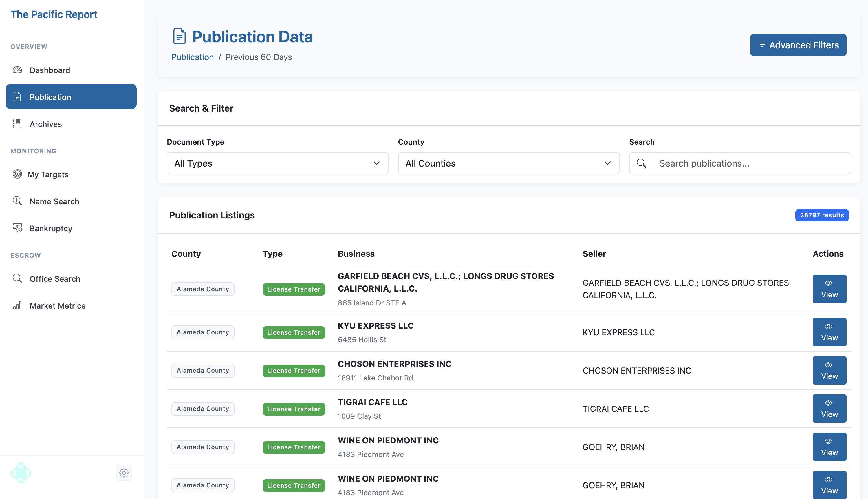Click address 885 Island Dr STE A

[372, 303]
